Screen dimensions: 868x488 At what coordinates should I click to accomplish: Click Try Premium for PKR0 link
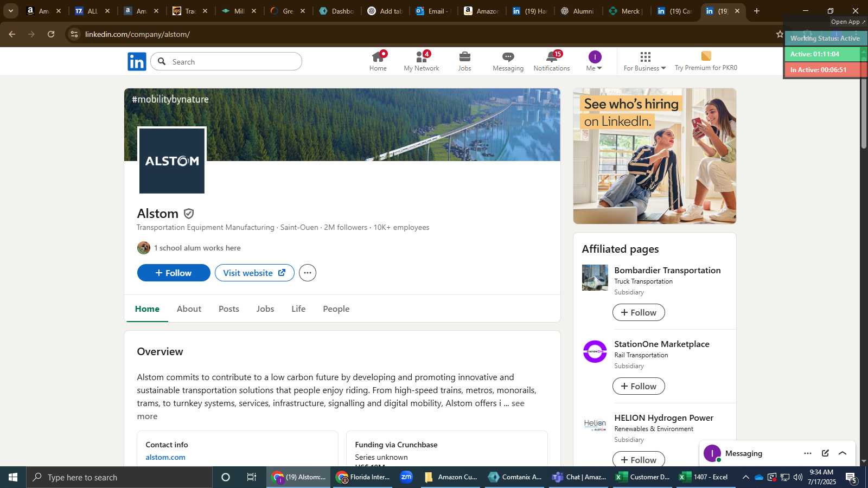706,61
